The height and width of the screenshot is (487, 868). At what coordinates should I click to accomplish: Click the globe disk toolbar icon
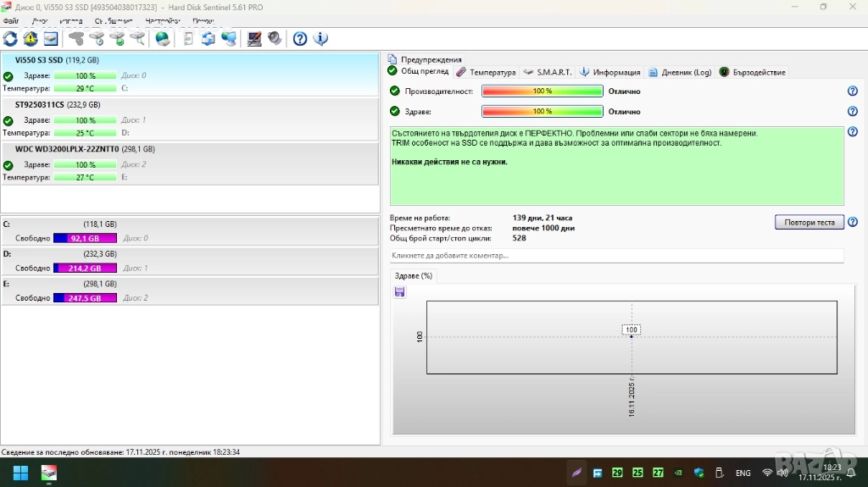pos(163,38)
